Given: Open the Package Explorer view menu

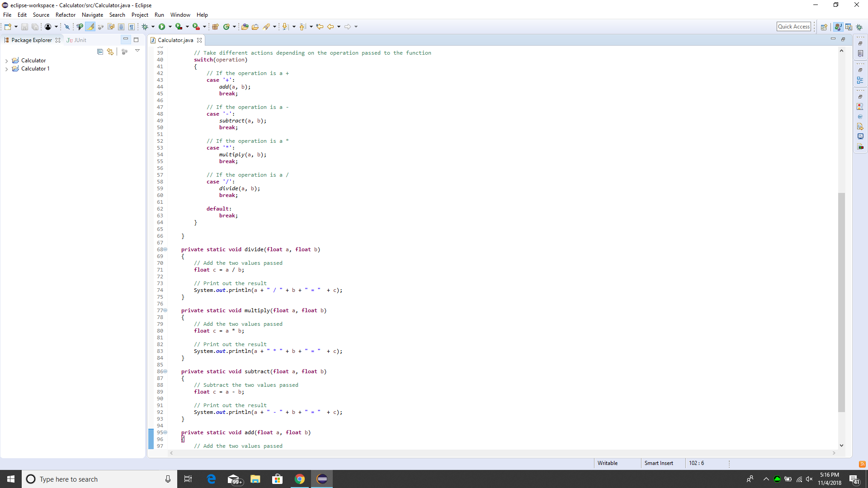Looking at the screenshot, I should (138, 51).
